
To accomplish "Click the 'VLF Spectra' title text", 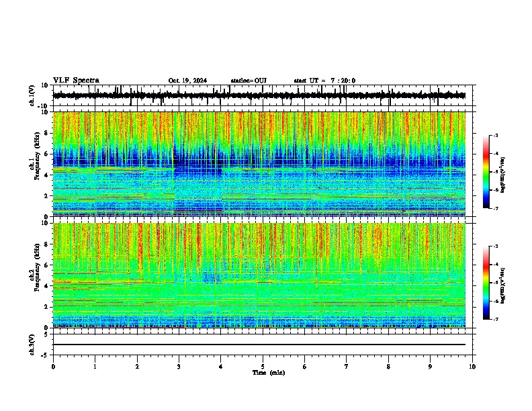I will [76, 81].
